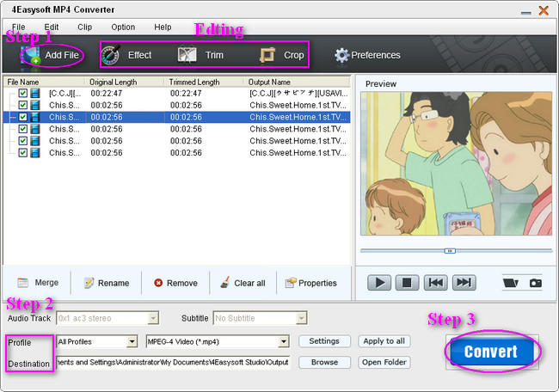Viewport: 559px width, 392px height.
Task: Jump to previous item in preview
Action: [436, 283]
